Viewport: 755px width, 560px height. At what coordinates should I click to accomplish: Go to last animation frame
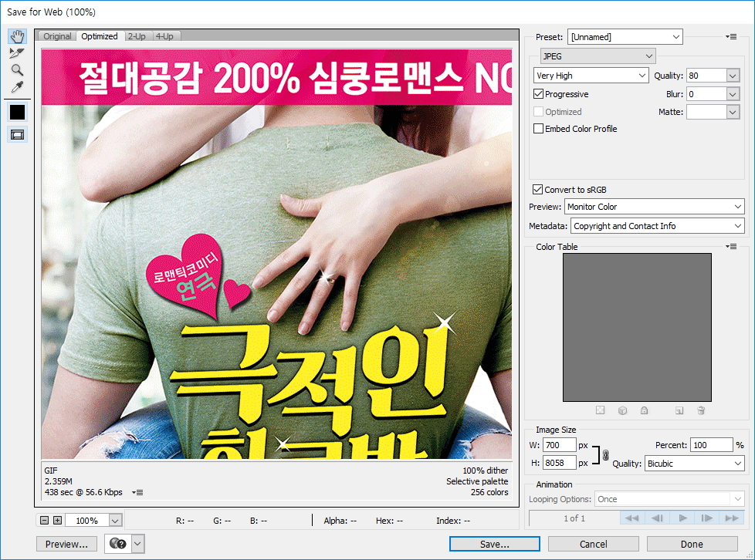click(732, 518)
